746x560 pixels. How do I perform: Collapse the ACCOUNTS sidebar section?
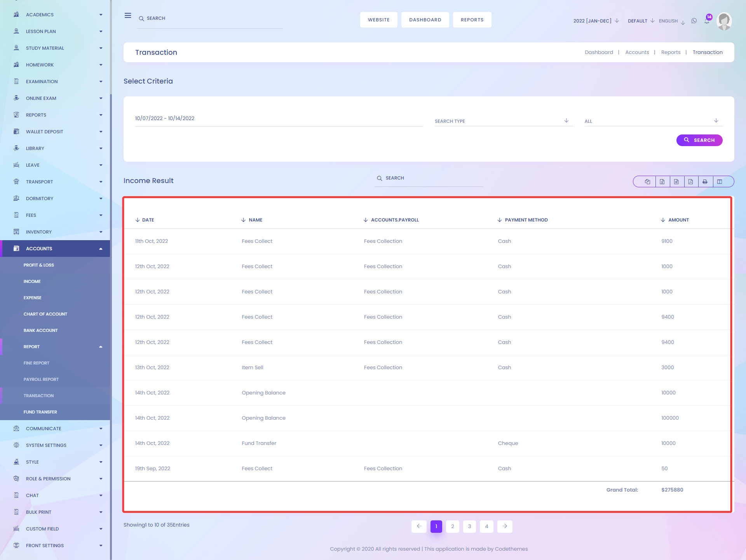pos(55,248)
